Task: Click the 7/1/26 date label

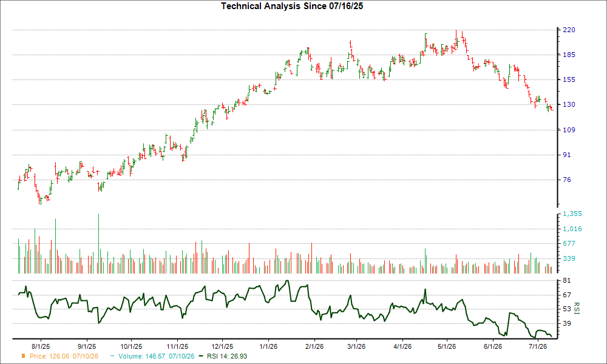Action: [x=538, y=346]
